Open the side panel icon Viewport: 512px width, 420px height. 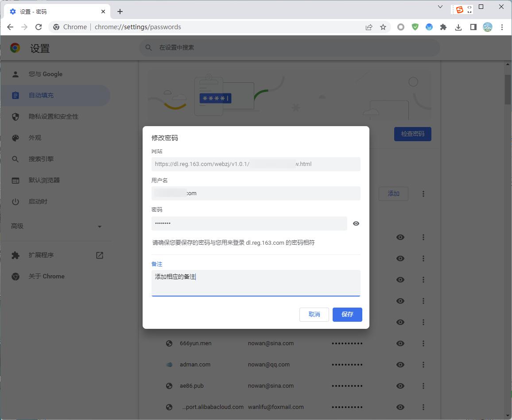[x=473, y=27]
